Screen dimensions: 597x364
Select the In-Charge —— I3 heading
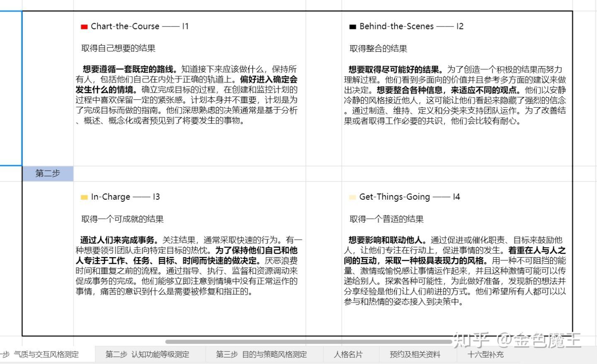click(125, 197)
